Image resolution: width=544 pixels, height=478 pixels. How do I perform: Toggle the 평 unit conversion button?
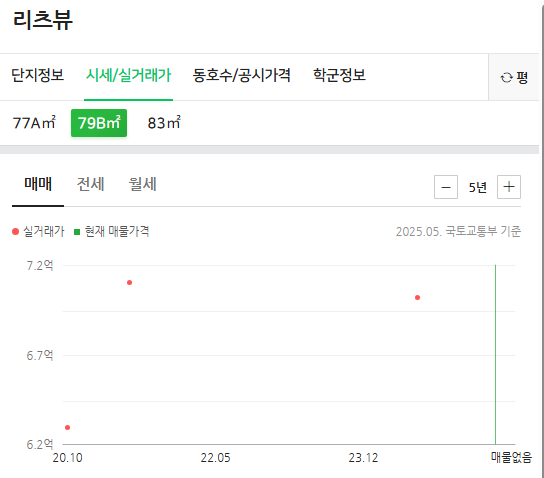[514, 77]
